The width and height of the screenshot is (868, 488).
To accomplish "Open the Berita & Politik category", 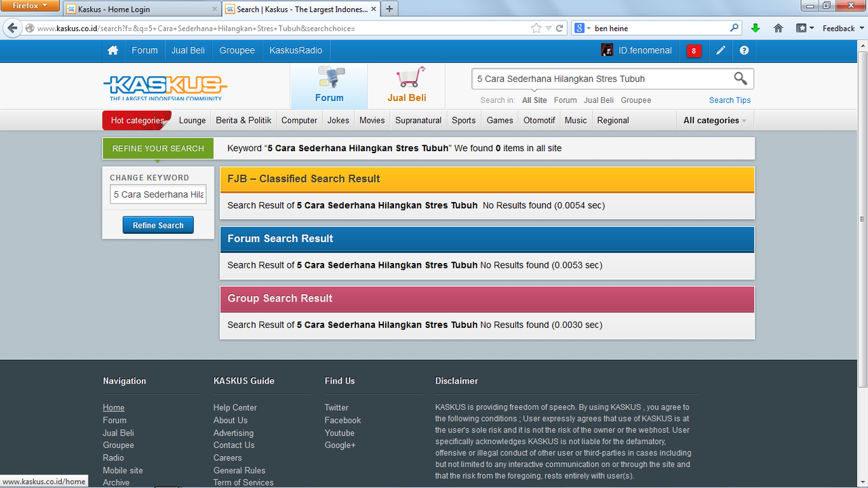I will pos(243,121).
